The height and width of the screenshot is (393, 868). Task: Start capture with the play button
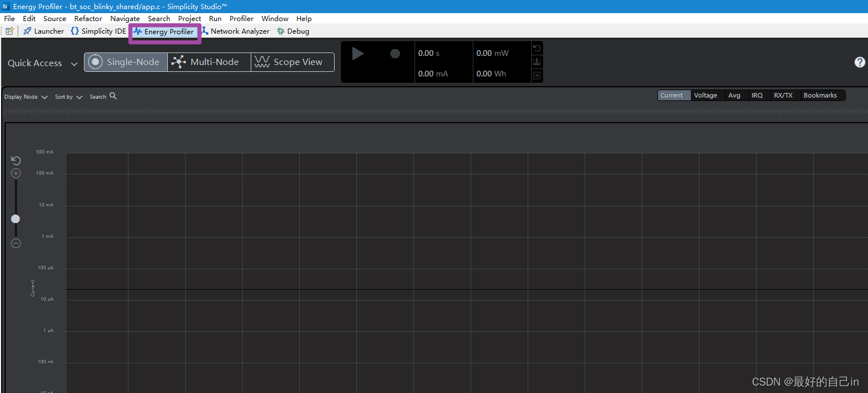(x=358, y=54)
